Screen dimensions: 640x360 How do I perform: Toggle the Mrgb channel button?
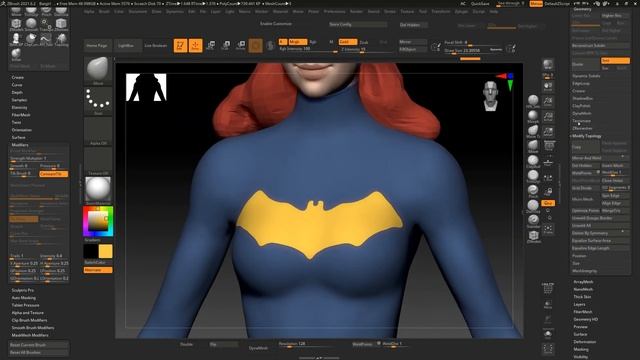pyautogui.click(x=298, y=42)
